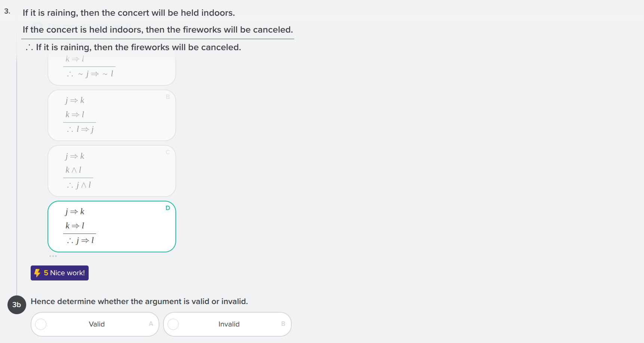Select the Valid radio circle
Screen dimensions: 644x343
(41, 324)
